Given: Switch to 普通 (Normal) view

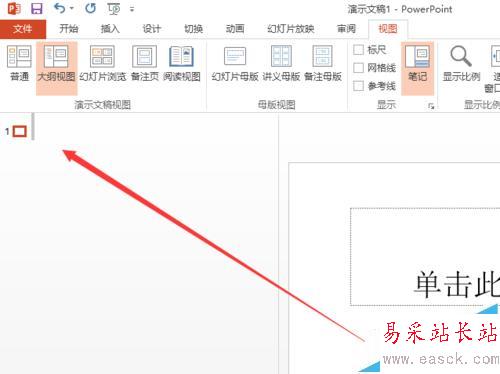Looking at the screenshot, I should tap(19, 64).
